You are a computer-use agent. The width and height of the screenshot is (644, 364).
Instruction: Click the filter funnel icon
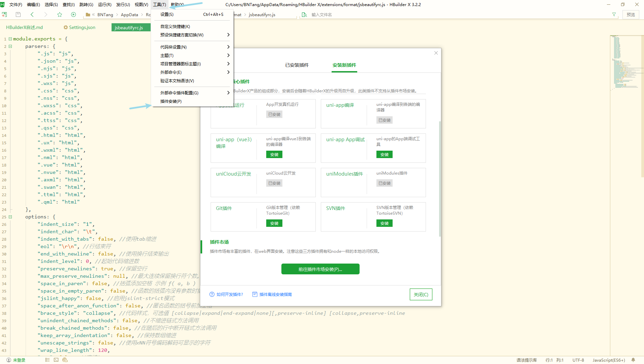coord(614,14)
